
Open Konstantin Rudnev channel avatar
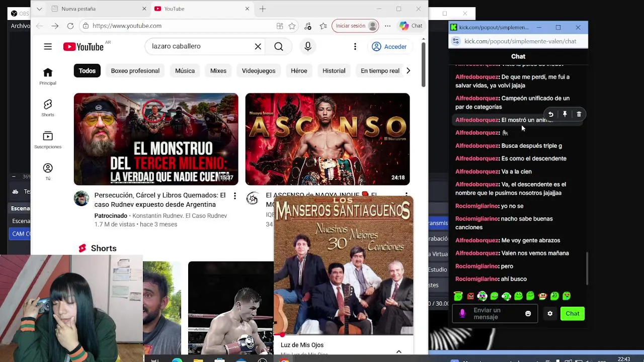coord(82,199)
